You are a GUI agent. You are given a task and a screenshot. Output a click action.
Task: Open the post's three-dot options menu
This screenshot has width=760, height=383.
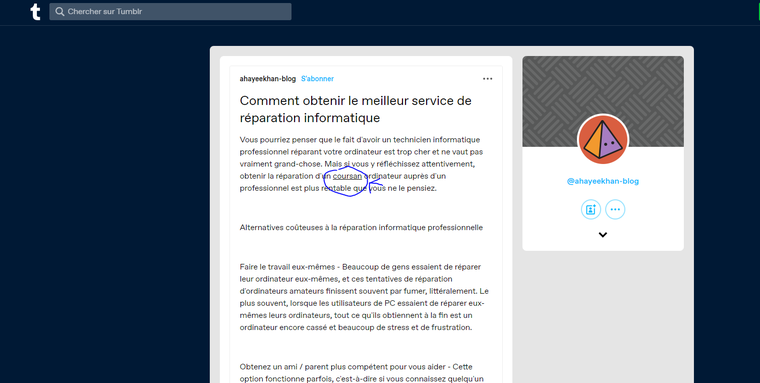[488, 79]
